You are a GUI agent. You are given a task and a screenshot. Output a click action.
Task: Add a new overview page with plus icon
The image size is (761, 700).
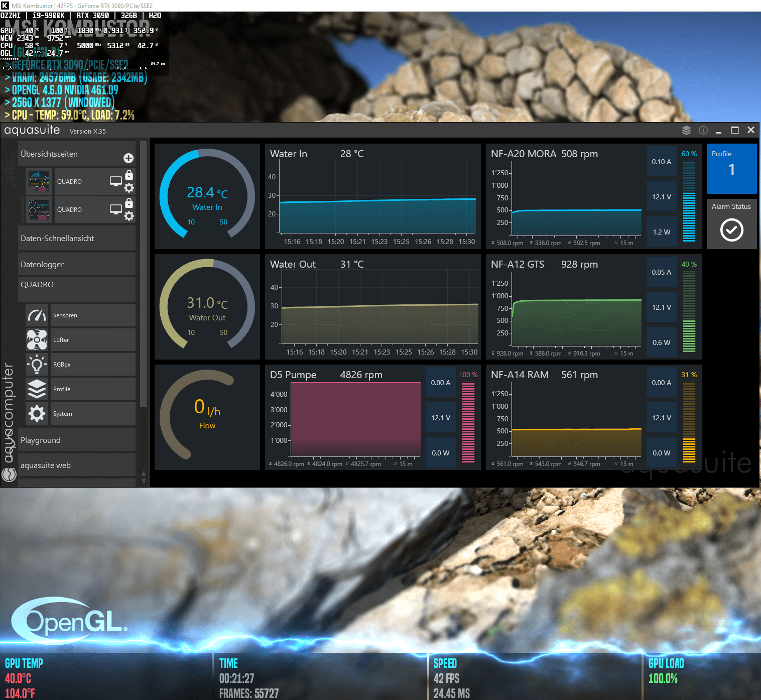pyautogui.click(x=129, y=158)
